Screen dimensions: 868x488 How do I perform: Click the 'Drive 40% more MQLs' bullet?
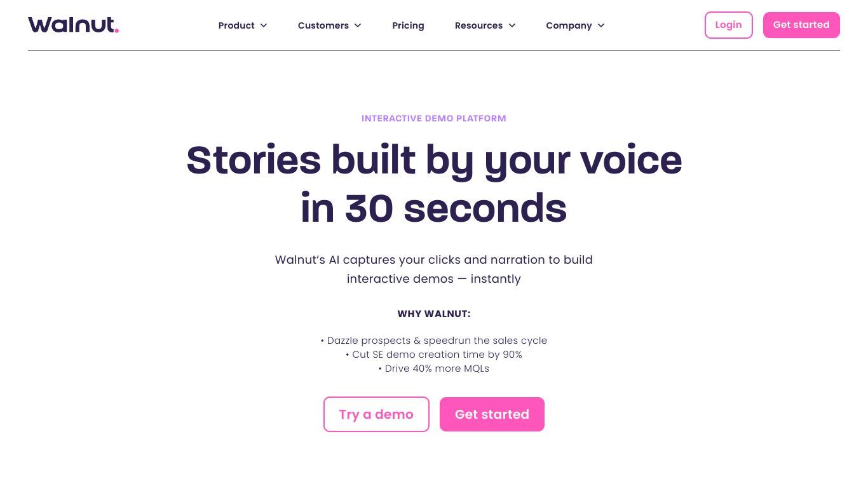coord(434,369)
